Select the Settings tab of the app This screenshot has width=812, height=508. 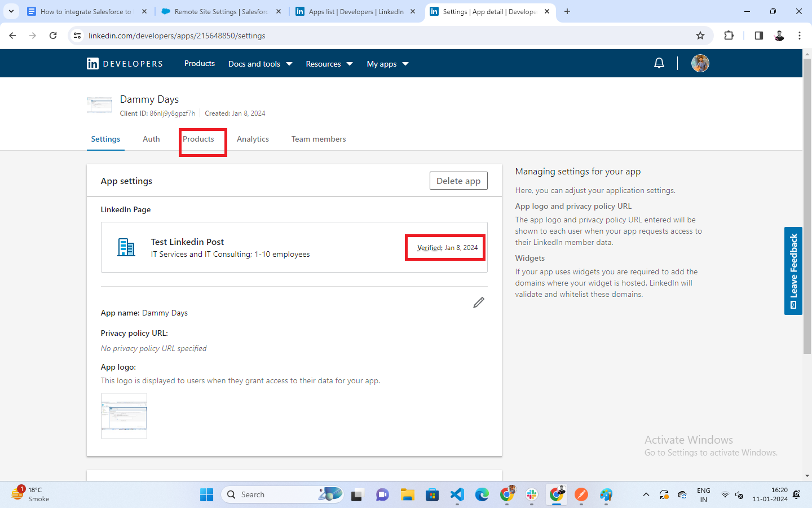coord(105,139)
